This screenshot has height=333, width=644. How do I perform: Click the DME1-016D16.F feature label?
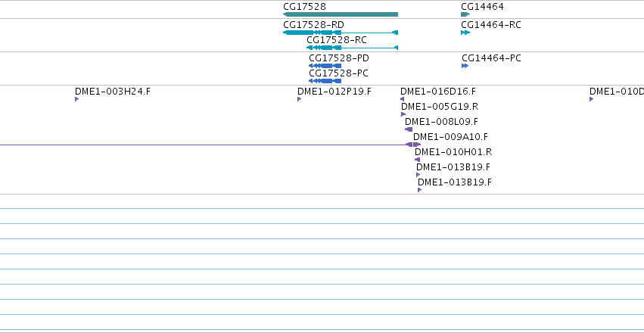click(438, 91)
